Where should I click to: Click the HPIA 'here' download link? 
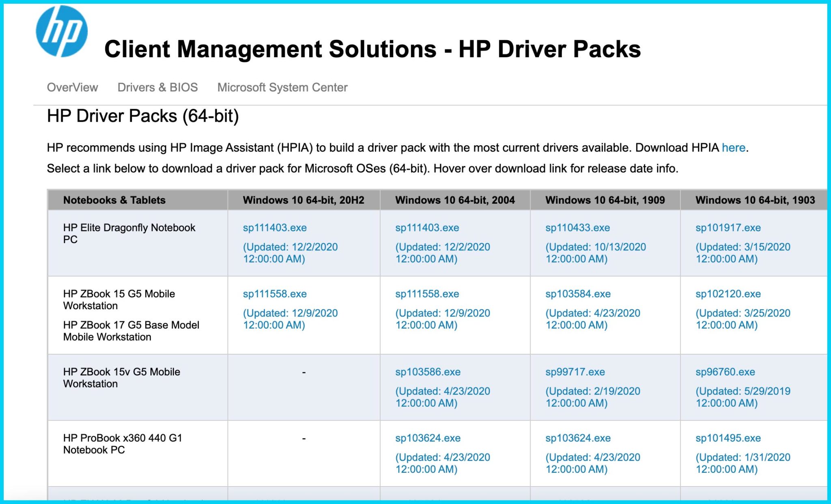coord(733,148)
